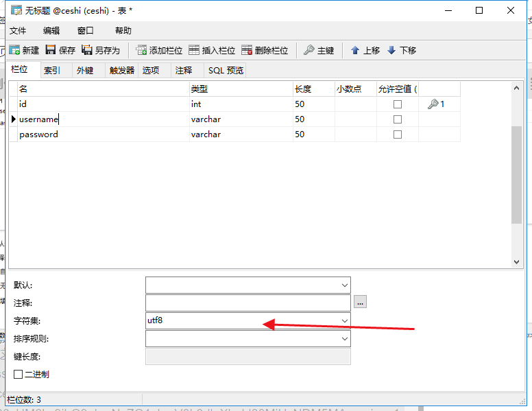Click varchar type cell of password row
Screen dimensions: 532x411
pyautogui.click(x=241, y=134)
